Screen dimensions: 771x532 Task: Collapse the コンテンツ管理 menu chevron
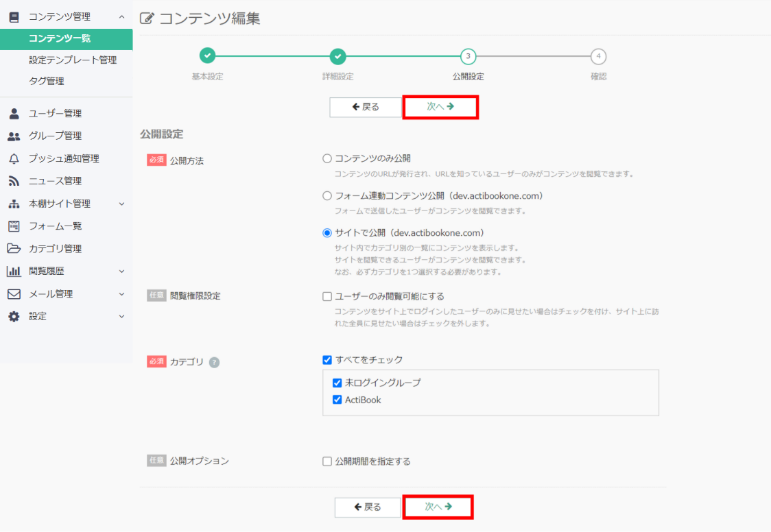pyautogui.click(x=121, y=16)
